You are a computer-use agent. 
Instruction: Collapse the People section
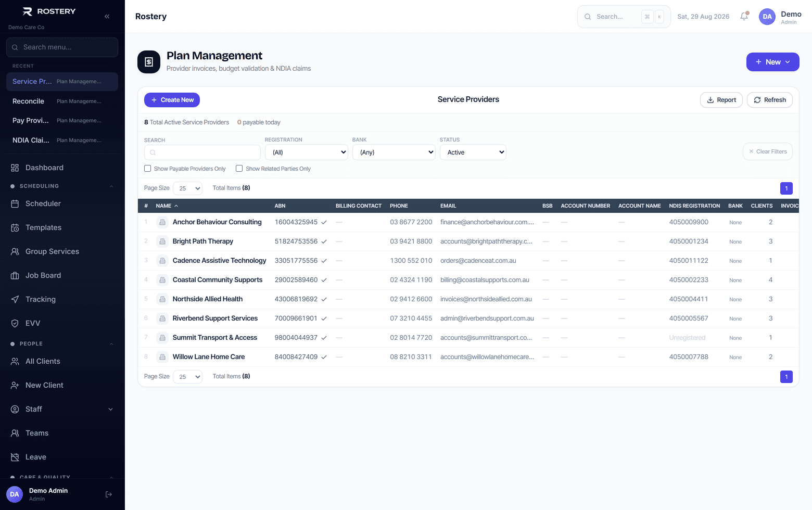pos(111,344)
